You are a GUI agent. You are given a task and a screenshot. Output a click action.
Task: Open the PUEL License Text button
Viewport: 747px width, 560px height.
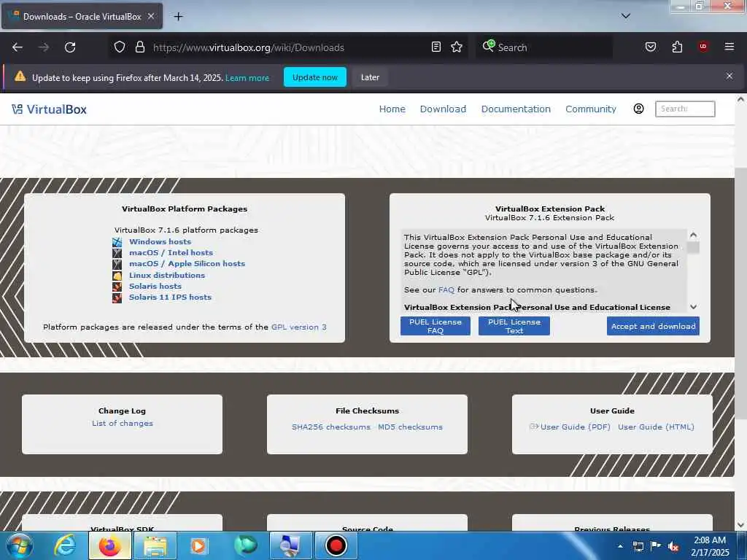[x=514, y=326]
